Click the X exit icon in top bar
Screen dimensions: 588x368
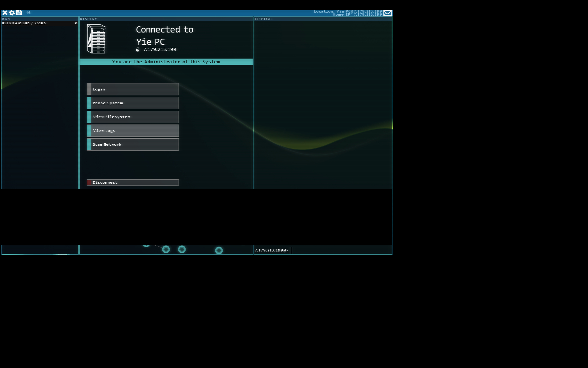point(5,13)
